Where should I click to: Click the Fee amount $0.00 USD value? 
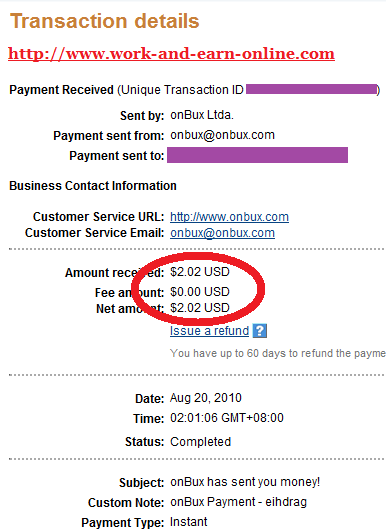click(200, 291)
